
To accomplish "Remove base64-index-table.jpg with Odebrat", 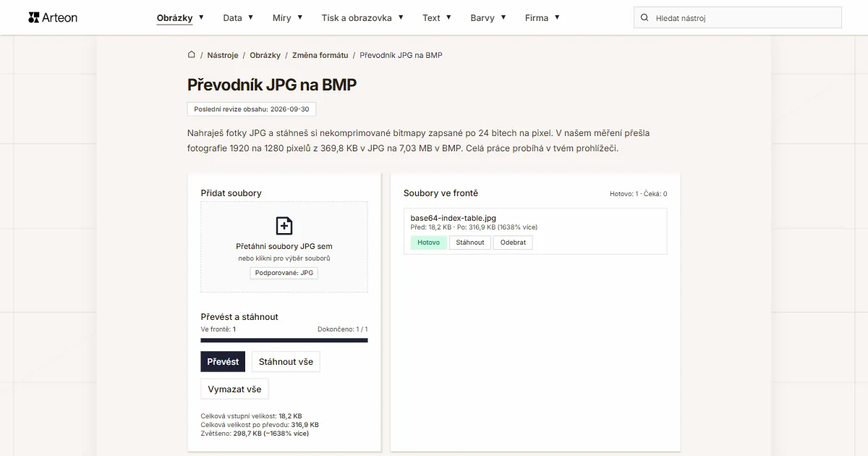I will (x=513, y=242).
